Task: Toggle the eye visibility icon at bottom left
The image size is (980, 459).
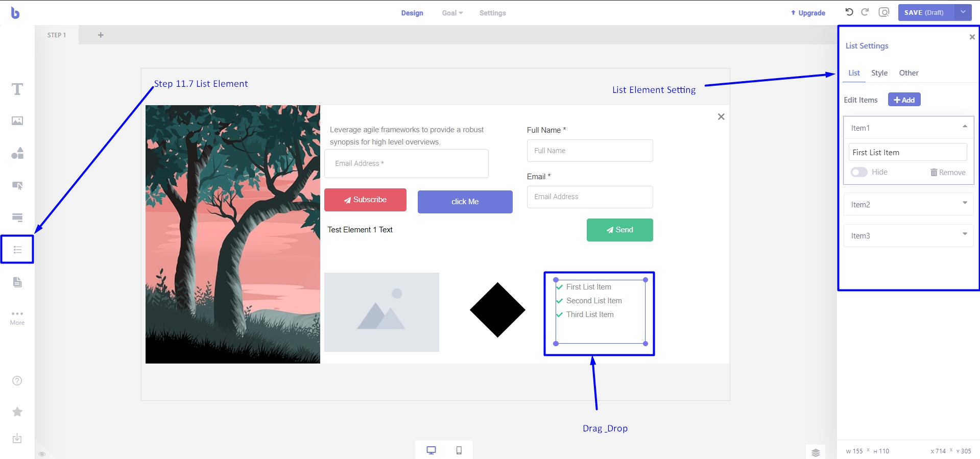Action: pyautogui.click(x=42, y=454)
